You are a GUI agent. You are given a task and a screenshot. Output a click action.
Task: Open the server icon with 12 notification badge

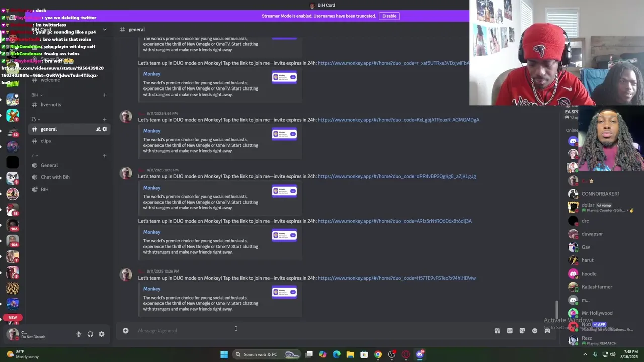(13, 131)
